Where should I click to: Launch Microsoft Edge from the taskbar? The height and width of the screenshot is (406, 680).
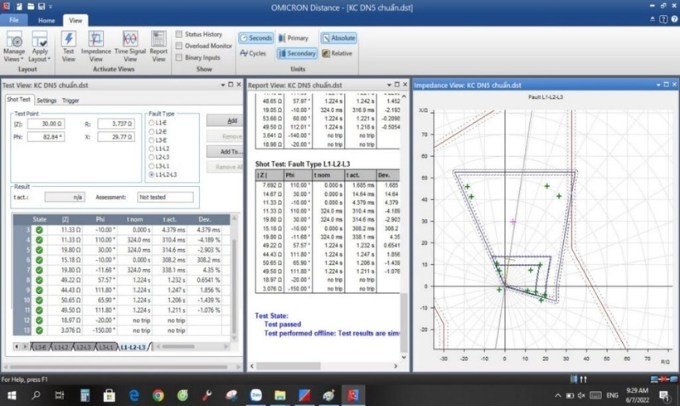(134, 395)
